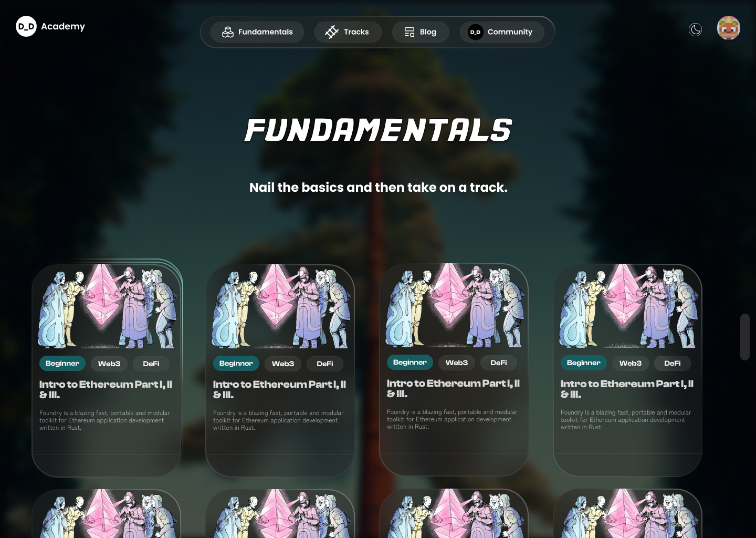Viewport: 756px width, 538px height.
Task: Click the Beginner tag on fourth card
Action: (x=584, y=363)
